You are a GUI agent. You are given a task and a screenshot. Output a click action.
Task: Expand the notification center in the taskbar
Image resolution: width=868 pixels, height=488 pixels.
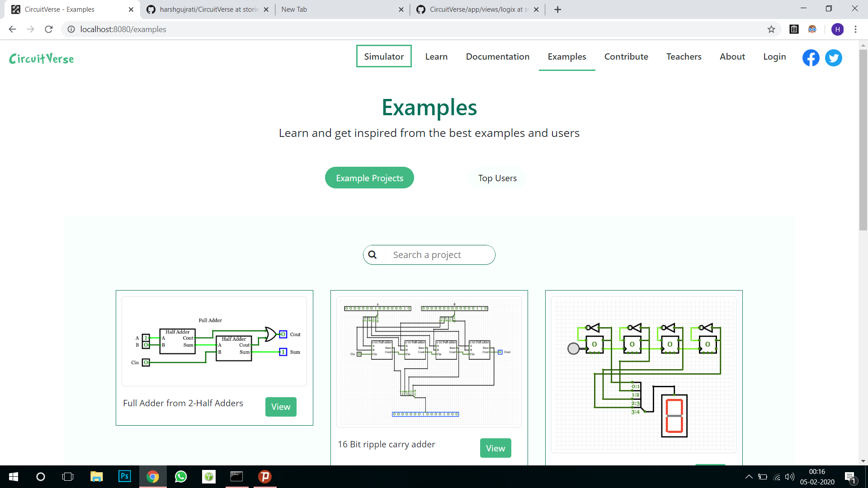click(x=850, y=476)
